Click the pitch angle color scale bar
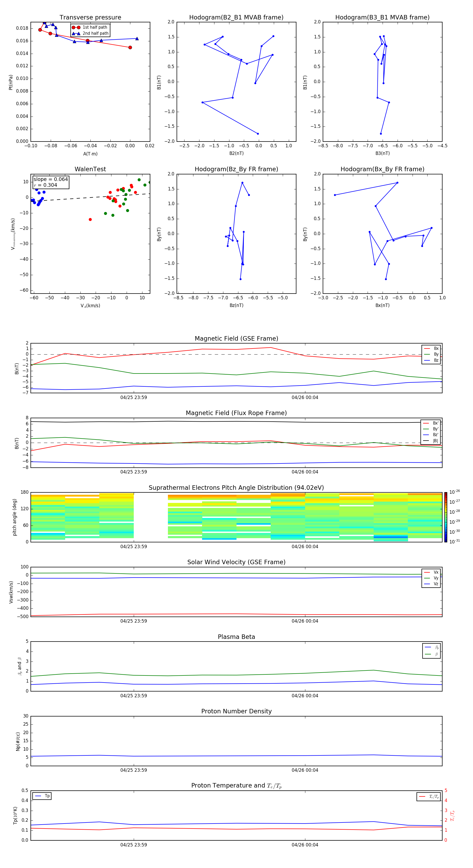 pyautogui.click(x=446, y=517)
